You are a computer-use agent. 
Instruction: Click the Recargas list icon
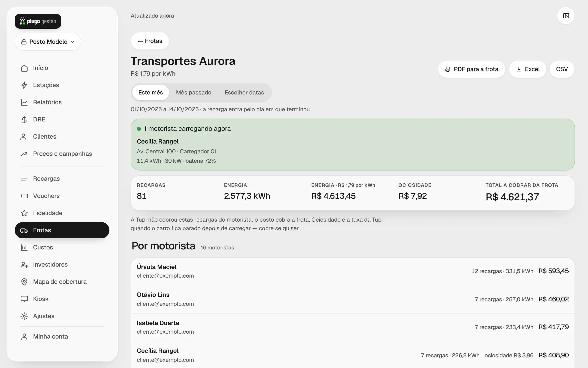coord(24,179)
